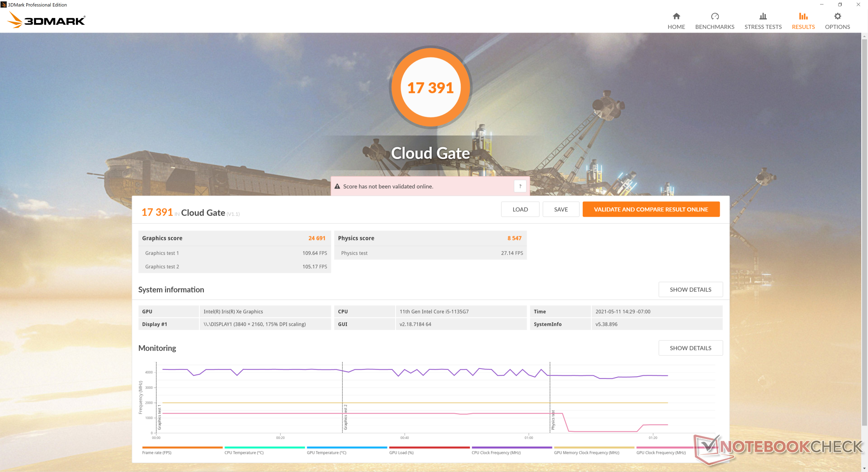Image resolution: width=868 pixels, height=472 pixels.
Task: Click the GUI version v2.18.7184 64
Action: pyautogui.click(x=415, y=324)
